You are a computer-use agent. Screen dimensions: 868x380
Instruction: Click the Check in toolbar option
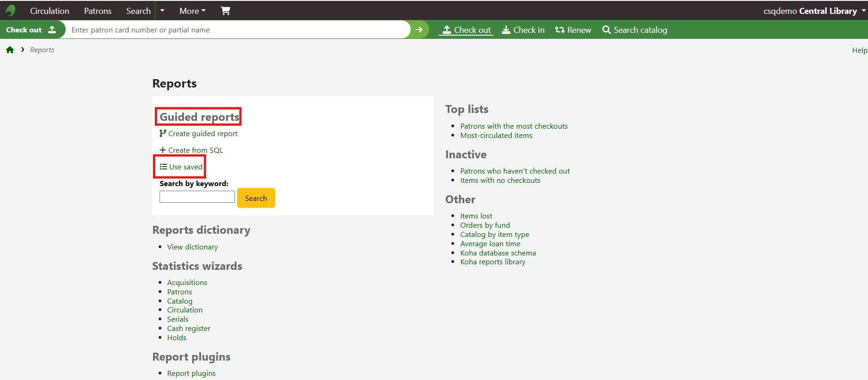(x=523, y=30)
